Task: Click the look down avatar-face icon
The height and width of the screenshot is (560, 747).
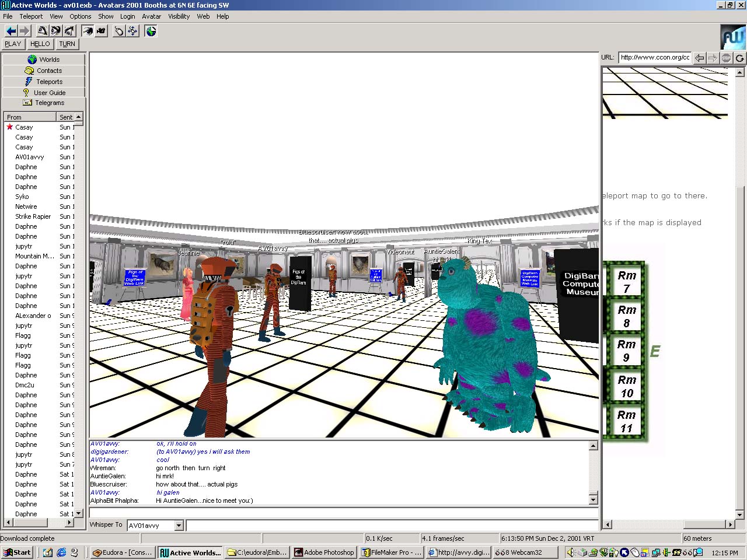Action: [x=69, y=31]
